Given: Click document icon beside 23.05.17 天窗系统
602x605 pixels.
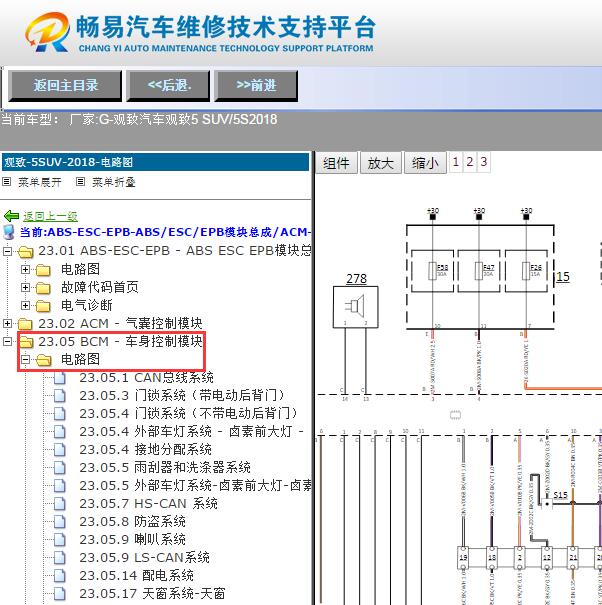Looking at the screenshot, I should click(x=59, y=594).
